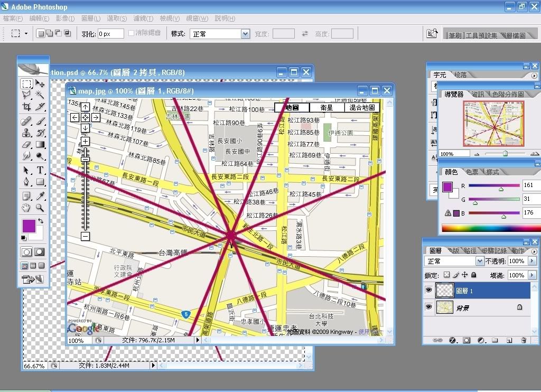Select the Crop tool
The height and width of the screenshot is (392, 541).
coord(26,107)
